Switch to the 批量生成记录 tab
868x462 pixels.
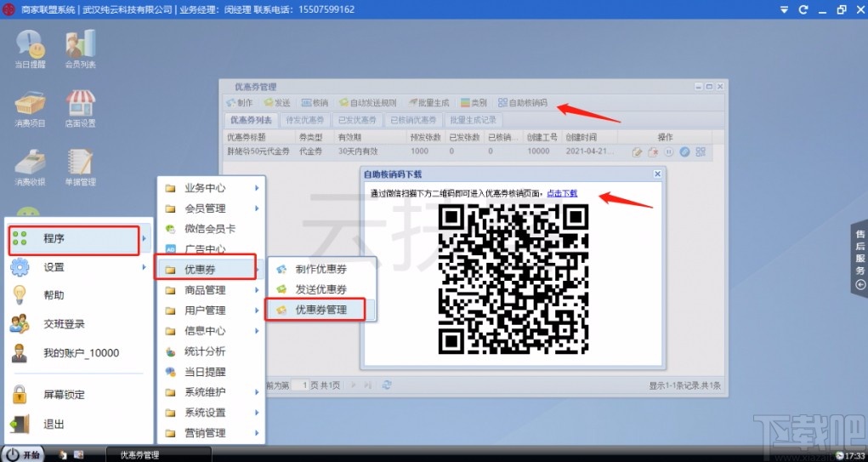[x=474, y=120]
